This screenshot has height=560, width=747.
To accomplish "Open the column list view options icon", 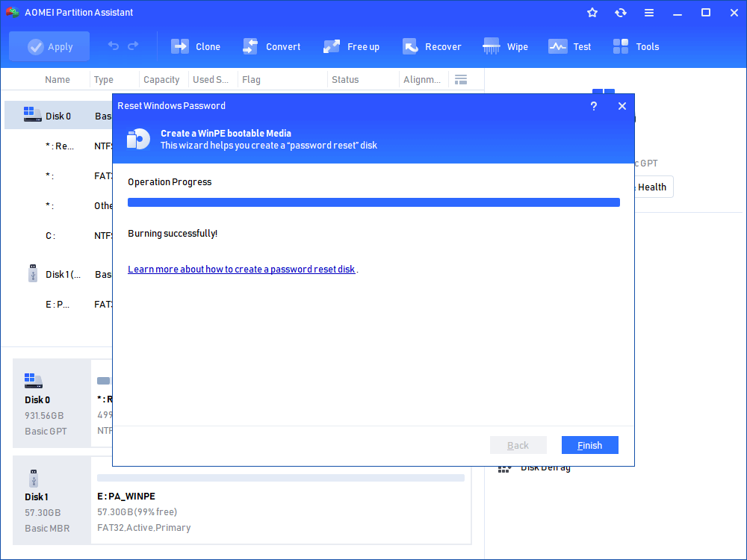I will tap(461, 80).
